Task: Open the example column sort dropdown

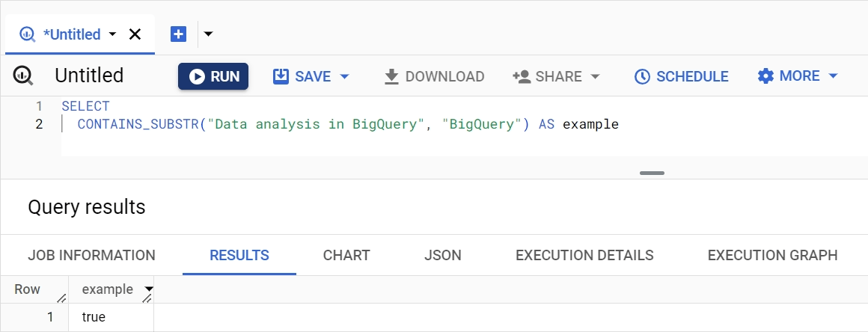Action: click(x=148, y=289)
